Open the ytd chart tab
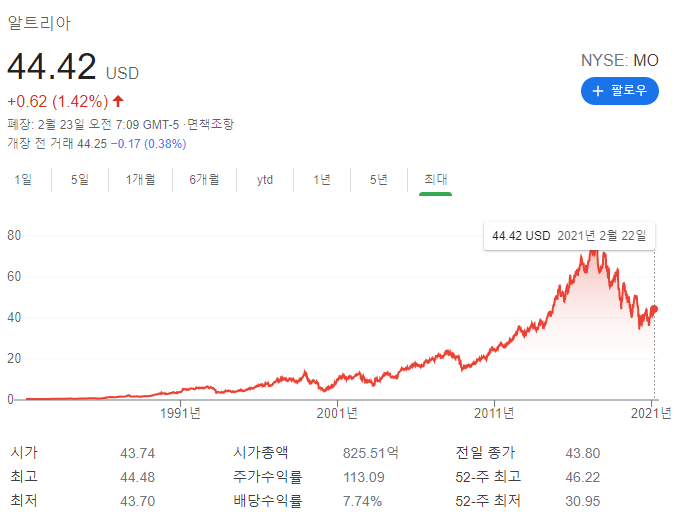687x524 pixels. tap(265, 180)
